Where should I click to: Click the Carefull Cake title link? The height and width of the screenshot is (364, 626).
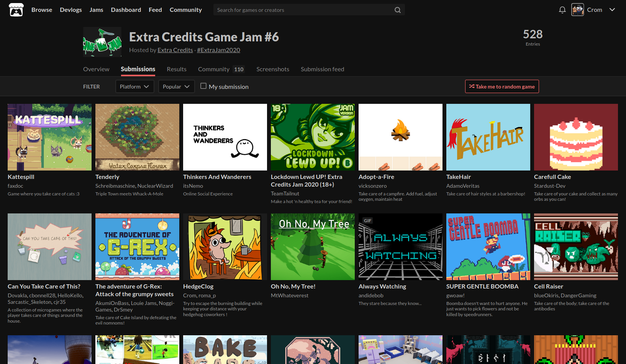(552, 177)
